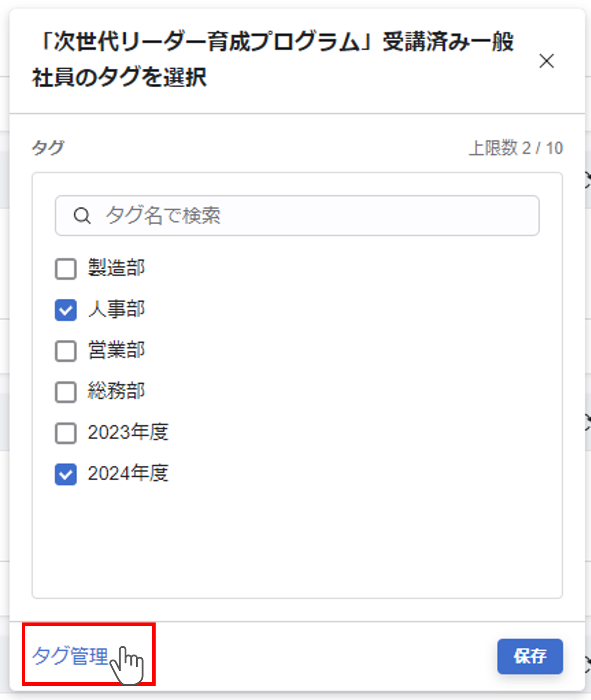Image resolution: width=591 pixels, height=700 pixels.
Task: Tick the 総務部 checkbox
Action: coord(66,392)
